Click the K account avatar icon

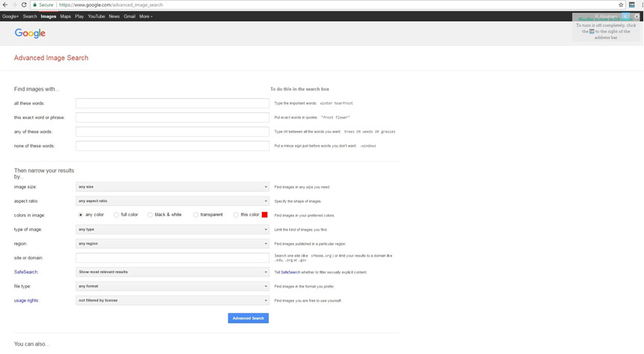[x=625, y=16]
